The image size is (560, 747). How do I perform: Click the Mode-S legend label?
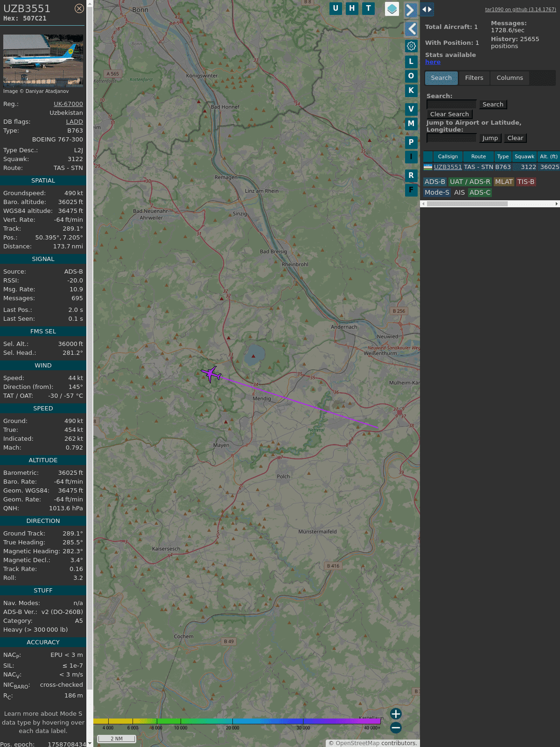(437, 193)
